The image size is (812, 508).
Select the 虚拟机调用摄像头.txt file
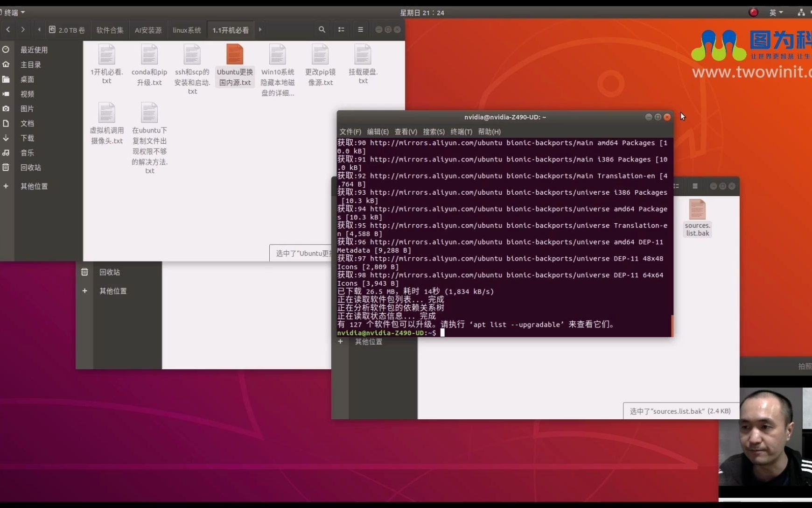click(106, 123)
